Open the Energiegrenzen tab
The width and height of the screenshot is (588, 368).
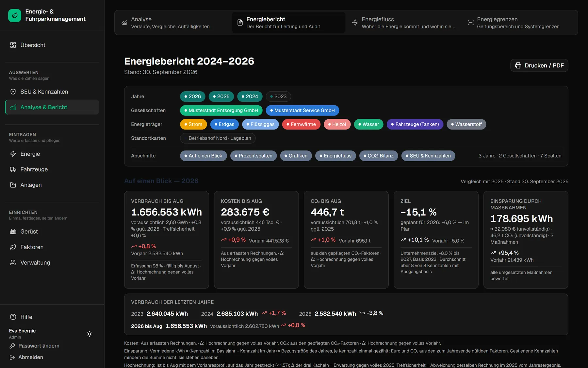point(519,23)
